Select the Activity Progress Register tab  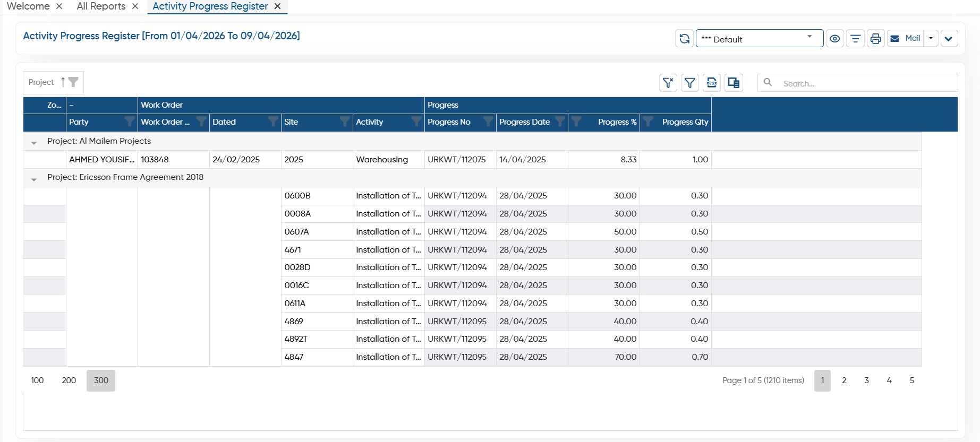tap(210, 6)
